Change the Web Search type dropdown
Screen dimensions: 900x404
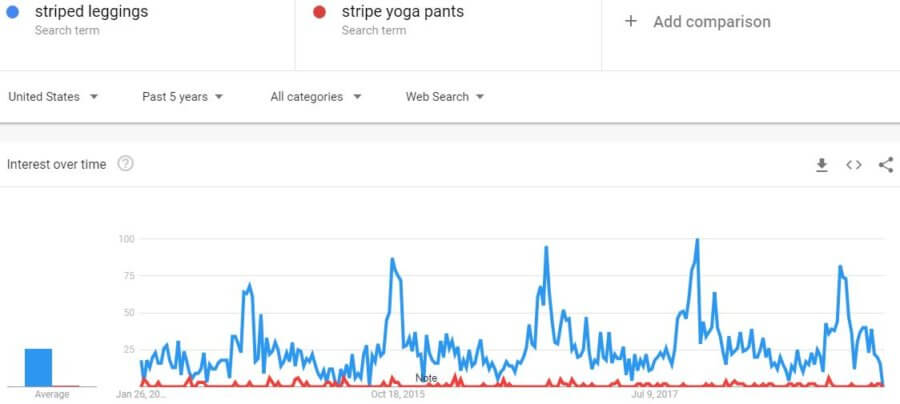pos(445,97)
